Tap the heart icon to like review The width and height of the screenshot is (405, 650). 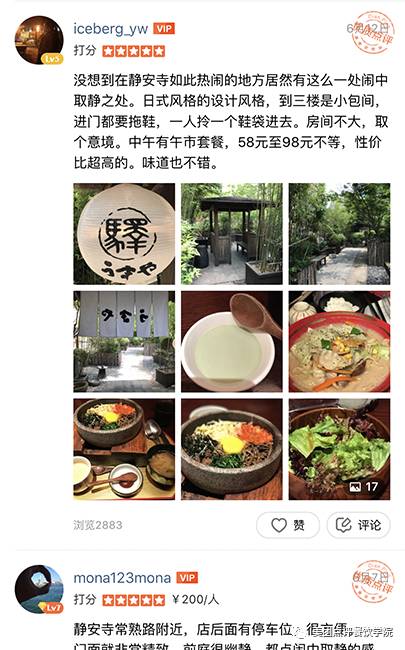point(279,525)
